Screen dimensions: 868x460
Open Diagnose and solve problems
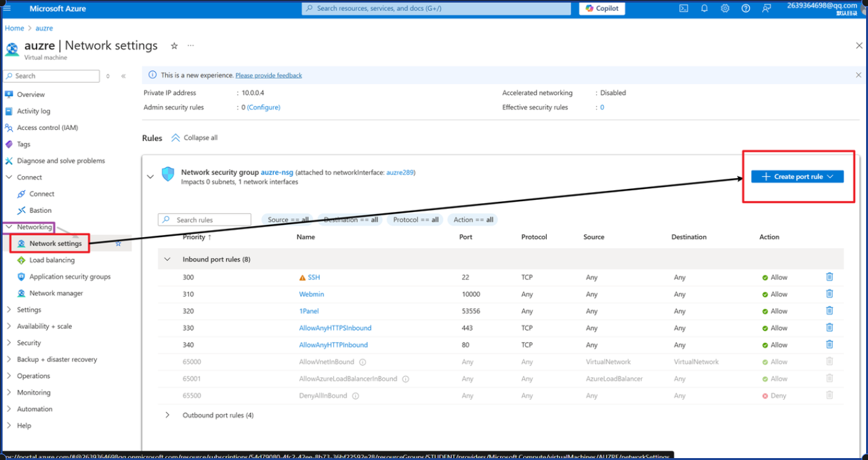click(x=61, y=161)
